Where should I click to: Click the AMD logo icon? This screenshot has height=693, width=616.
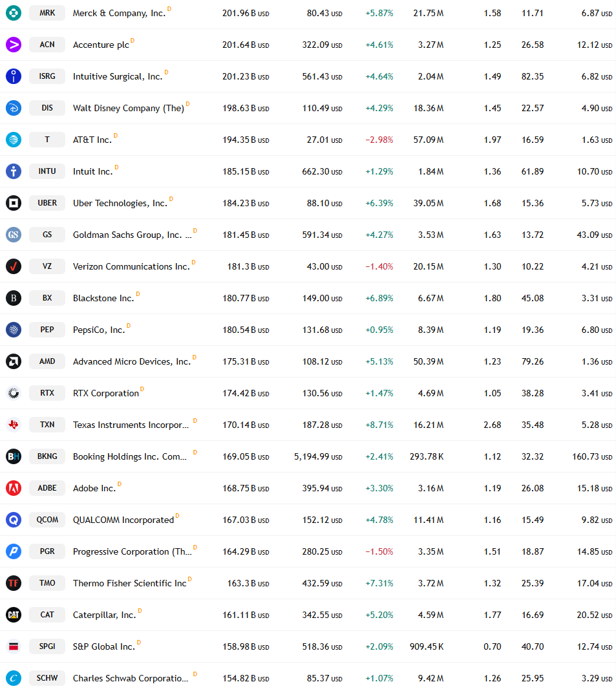point(14,361)
